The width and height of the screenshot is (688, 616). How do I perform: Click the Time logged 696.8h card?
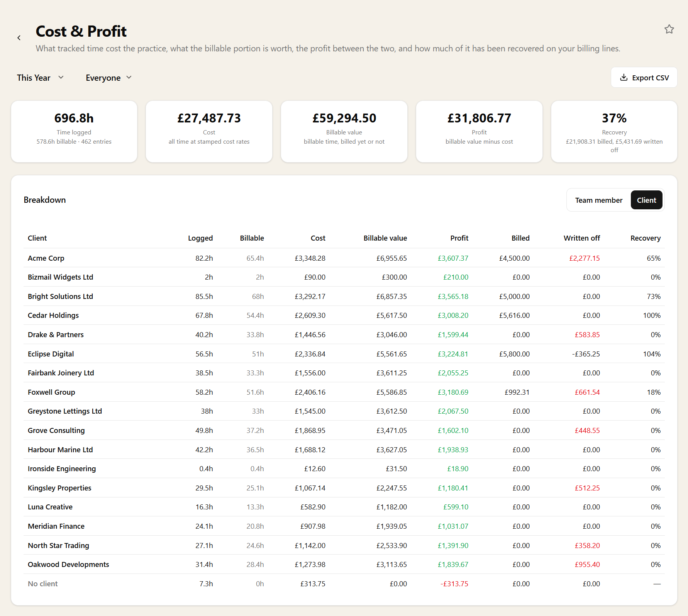(74, 132)
